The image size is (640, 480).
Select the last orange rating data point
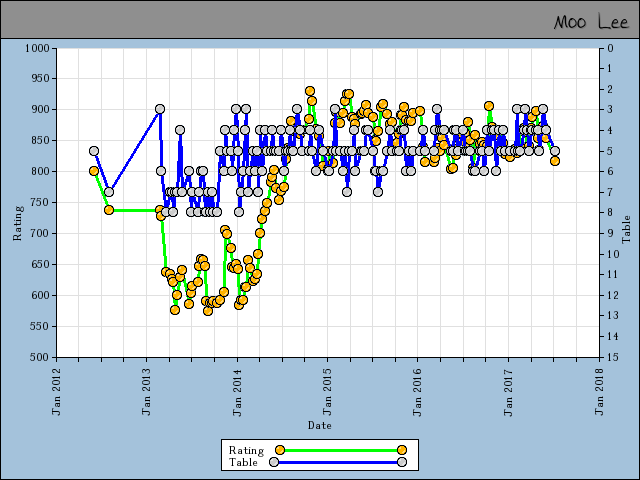click(x=555, y=160)
